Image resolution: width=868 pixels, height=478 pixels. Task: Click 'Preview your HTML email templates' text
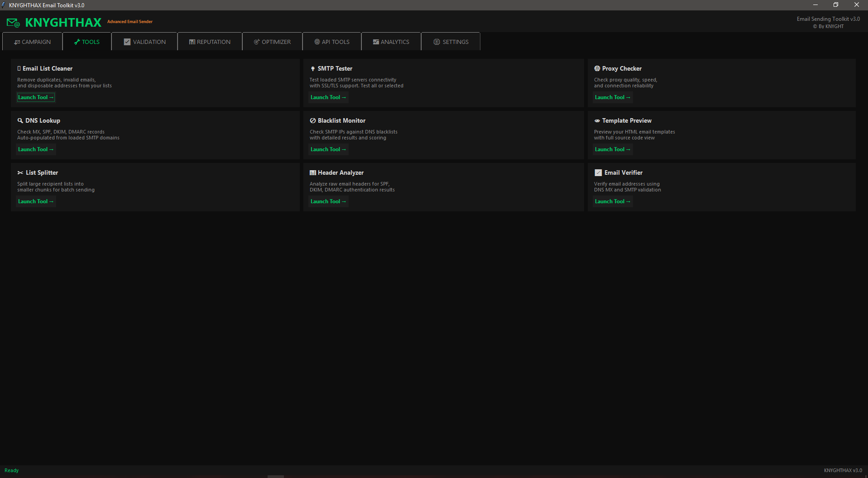pyautogui.click(x=634, y=132)
